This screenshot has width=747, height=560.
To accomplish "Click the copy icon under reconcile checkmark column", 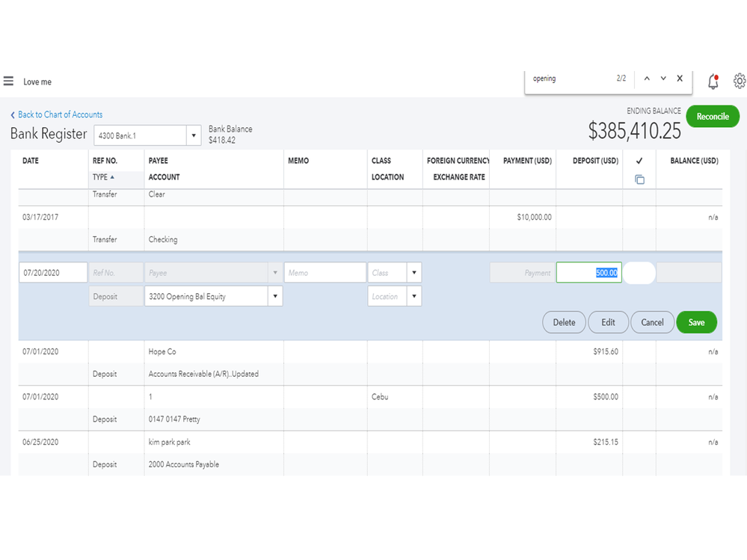I will (639, 179).
